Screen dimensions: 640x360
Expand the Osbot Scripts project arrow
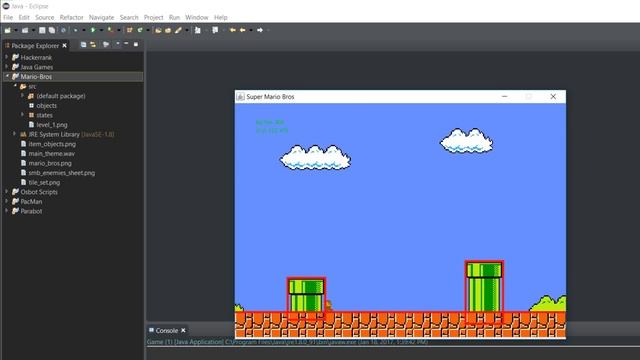tap(7, 191)
